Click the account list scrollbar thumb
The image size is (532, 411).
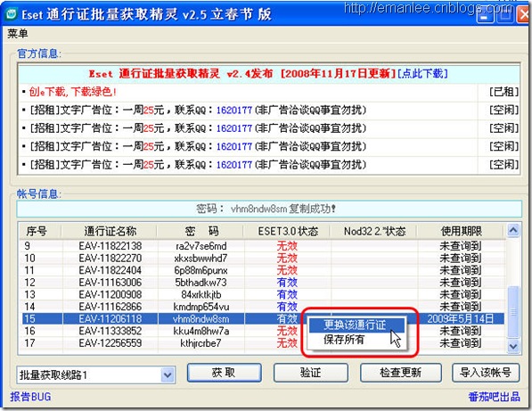[513, 312]
